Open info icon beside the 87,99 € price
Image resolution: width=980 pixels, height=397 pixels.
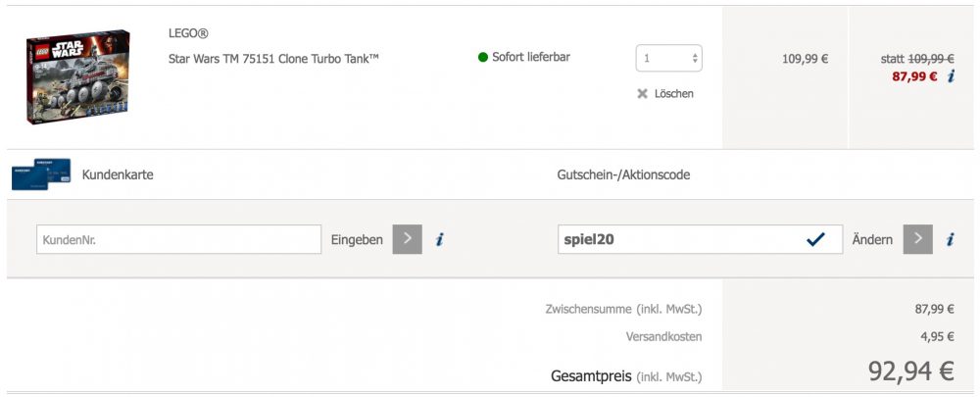tap(951, 76)
